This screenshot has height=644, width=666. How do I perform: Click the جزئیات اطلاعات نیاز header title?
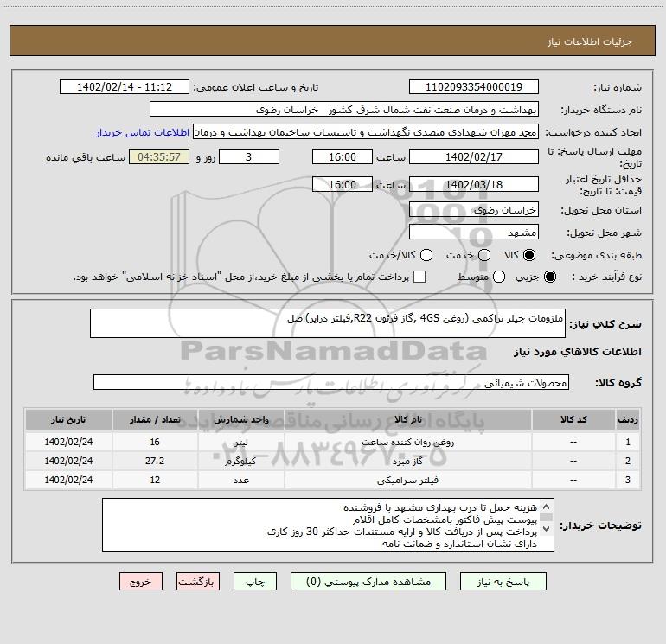click(x=589, y=41)
